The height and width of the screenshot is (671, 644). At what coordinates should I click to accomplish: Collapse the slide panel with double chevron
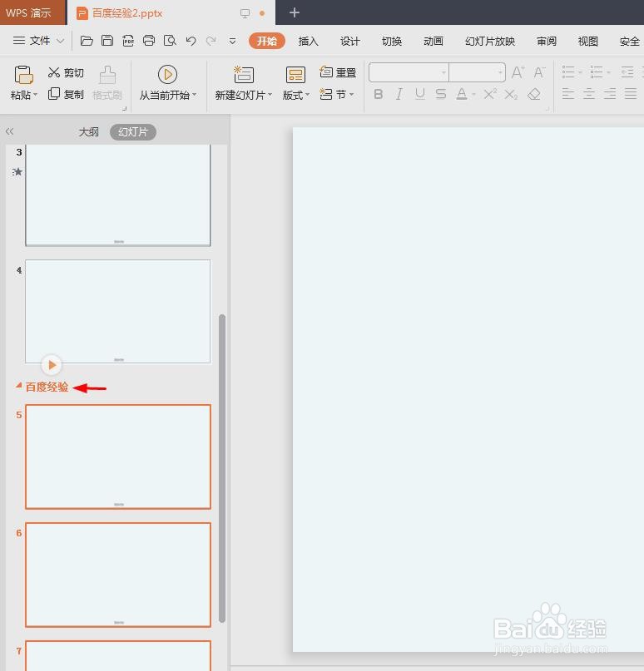[9, 131]
